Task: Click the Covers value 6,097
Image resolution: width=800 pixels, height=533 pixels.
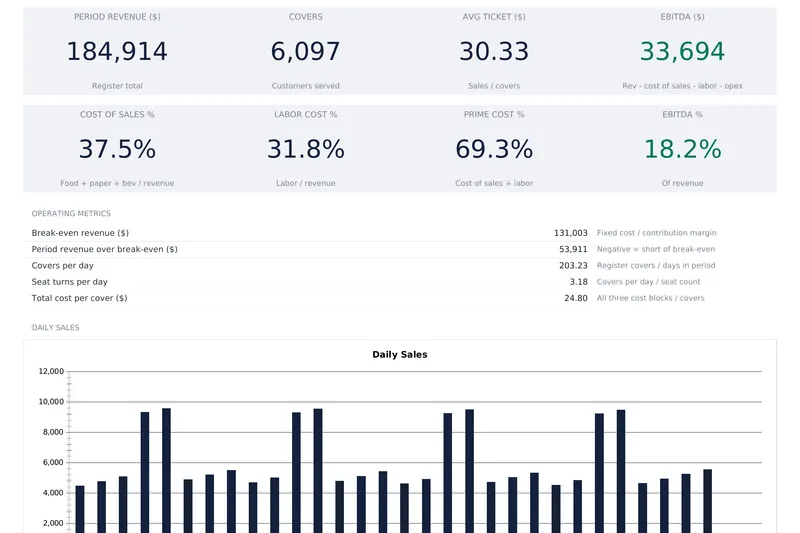Action: (305, 52)
